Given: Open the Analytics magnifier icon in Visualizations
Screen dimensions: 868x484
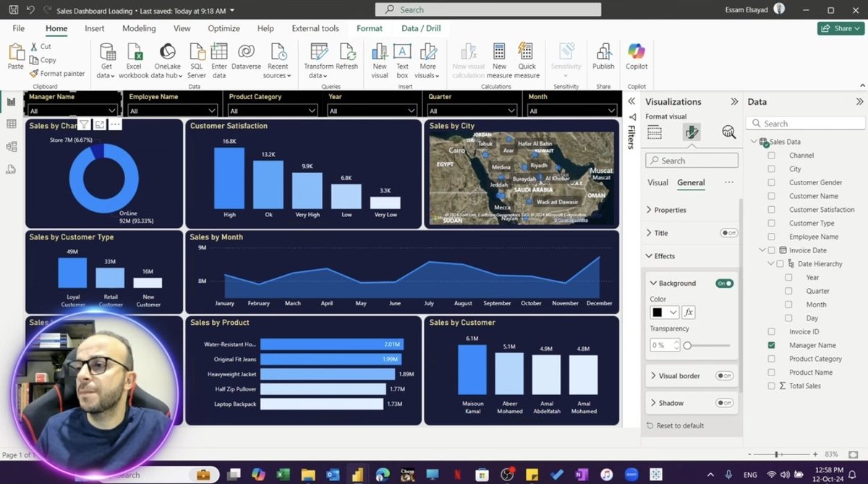Looking at the screenshot, I should click(728, 132).
